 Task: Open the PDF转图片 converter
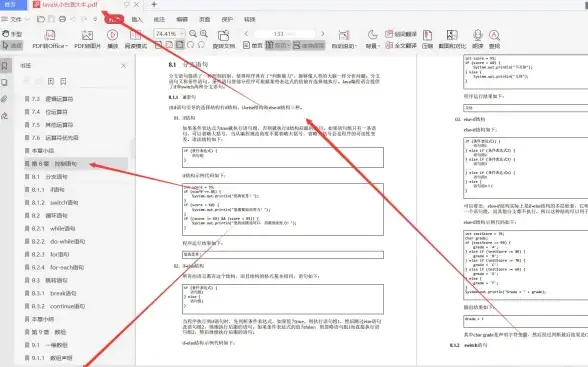point(87,39)
